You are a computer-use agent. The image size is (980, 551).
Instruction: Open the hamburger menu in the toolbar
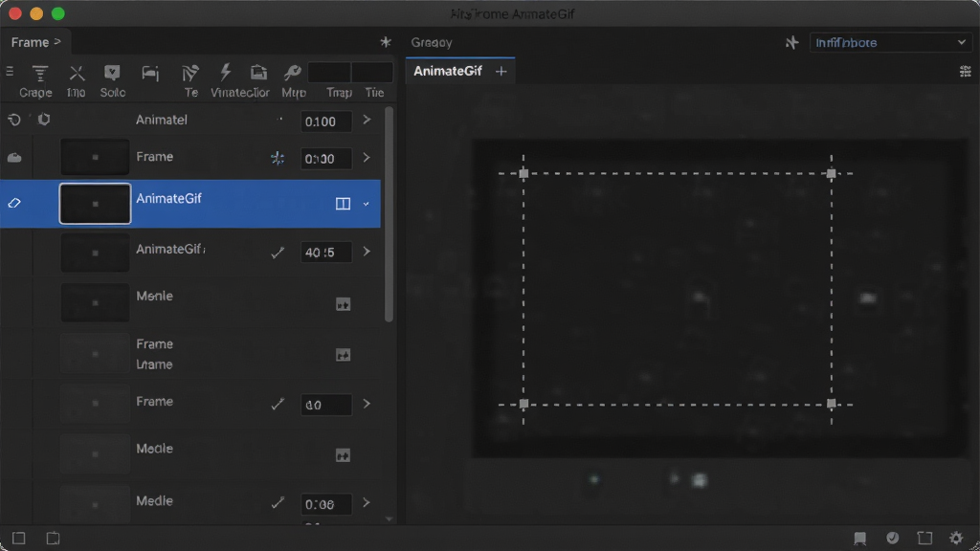pyautogui.click(x=10, y=72)
